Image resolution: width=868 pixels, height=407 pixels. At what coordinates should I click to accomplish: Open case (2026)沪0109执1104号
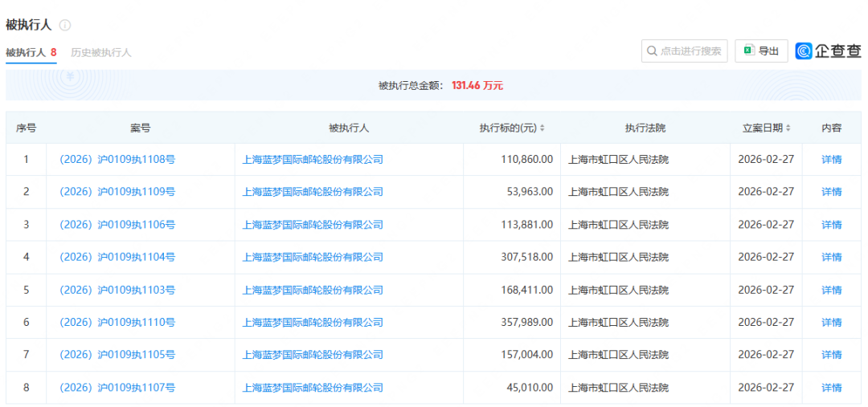117,257
